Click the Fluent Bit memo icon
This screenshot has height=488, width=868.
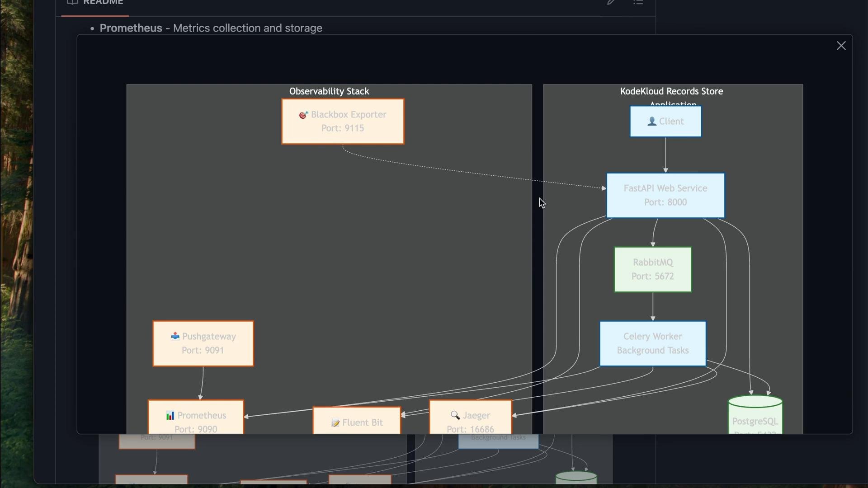335,423
